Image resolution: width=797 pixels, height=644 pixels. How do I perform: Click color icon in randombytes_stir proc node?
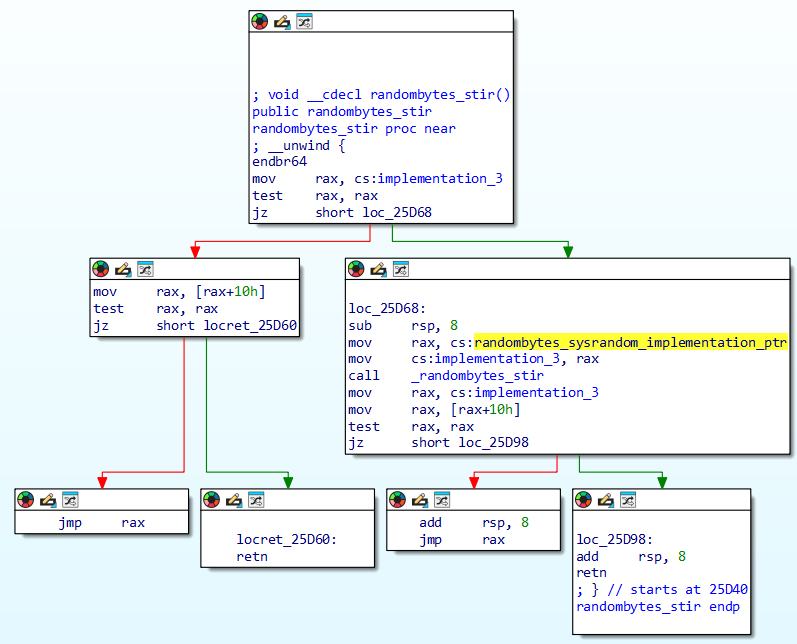[260, 22]
